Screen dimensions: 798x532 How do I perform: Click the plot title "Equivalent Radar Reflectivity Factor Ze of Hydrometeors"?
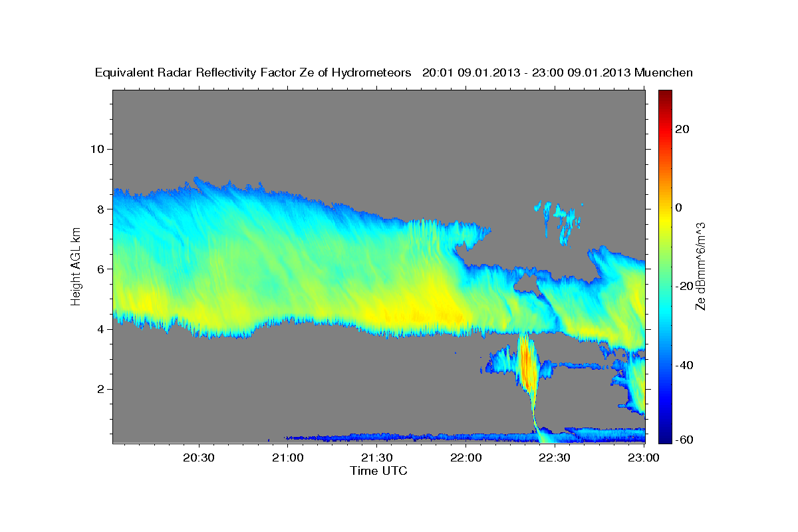click(x=253, y=72)
